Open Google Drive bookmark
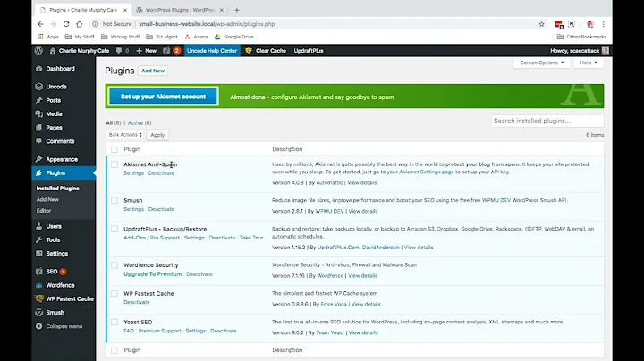 click(x=233, y=37)
